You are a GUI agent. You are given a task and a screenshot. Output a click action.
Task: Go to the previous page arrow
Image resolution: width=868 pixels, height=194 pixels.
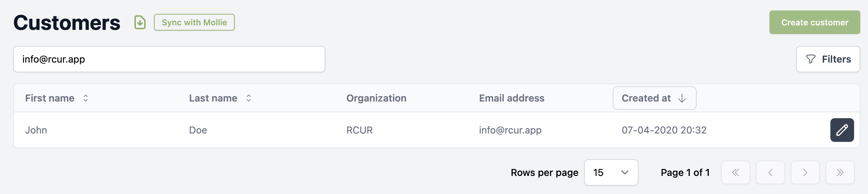point(770,172)
